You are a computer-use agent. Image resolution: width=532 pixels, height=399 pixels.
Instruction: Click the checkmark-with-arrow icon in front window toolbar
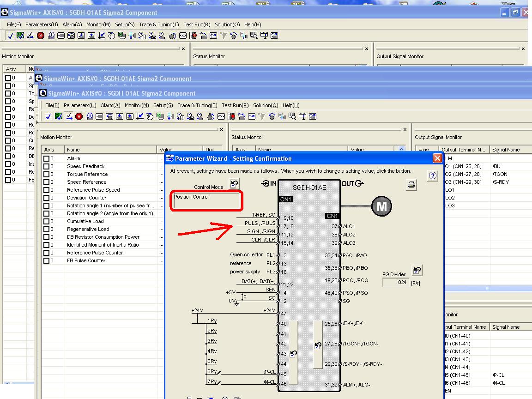pos(69,117)
